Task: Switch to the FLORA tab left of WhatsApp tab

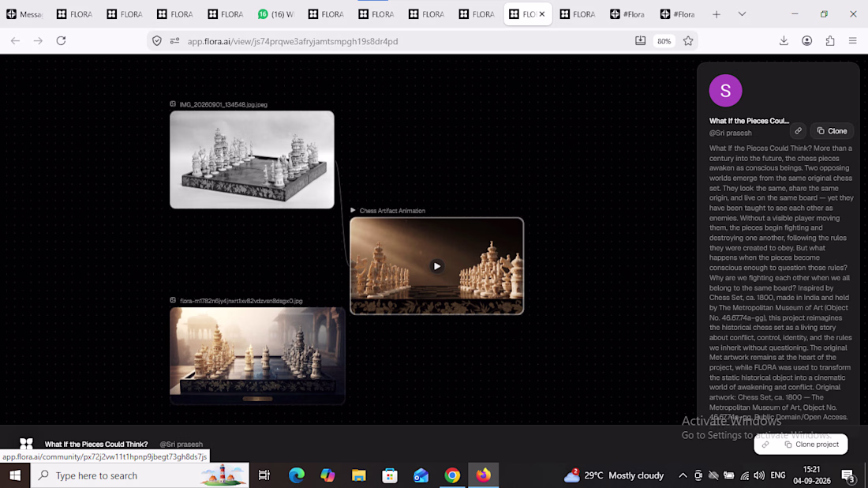Action: point(226,14)
